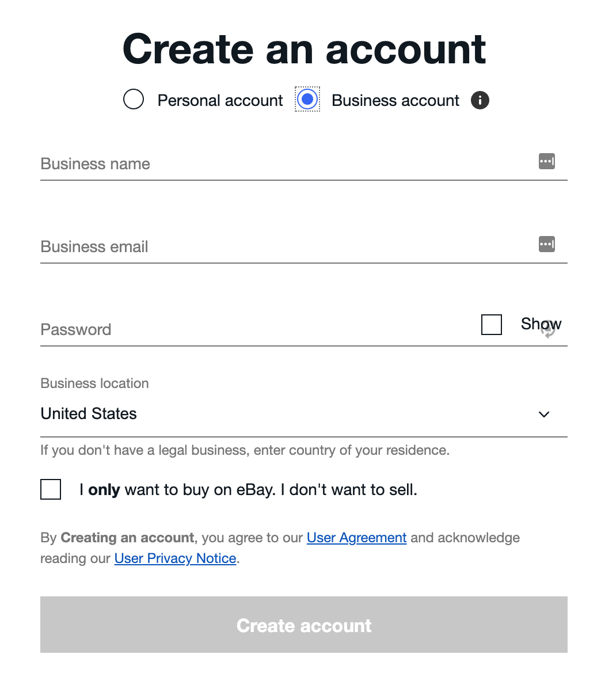Open the User Privacy Notice link
Image resolution: width=601 pixels, height=700 pixels.
point(174,558)
